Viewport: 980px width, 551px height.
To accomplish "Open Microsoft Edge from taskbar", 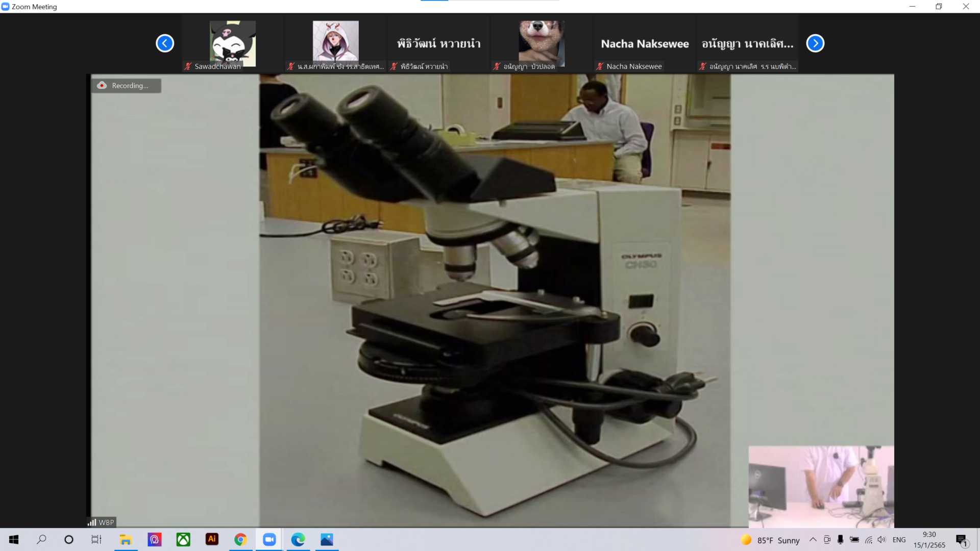I will coord(298,539).
